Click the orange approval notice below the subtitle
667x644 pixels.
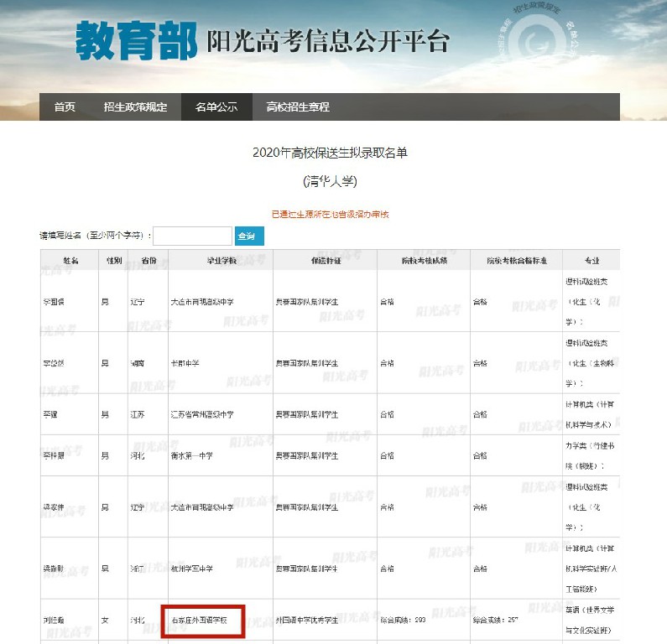coord(330,214)
